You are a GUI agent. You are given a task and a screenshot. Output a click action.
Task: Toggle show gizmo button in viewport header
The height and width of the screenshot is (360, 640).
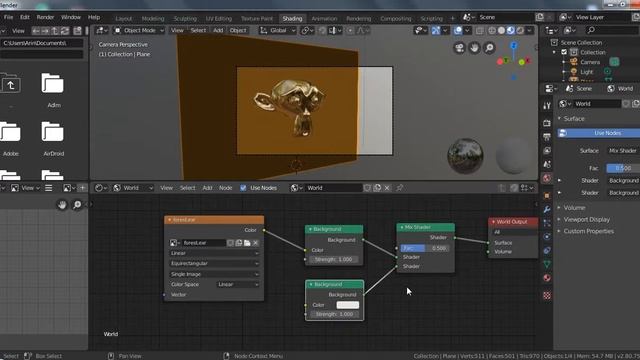point(436,31)
